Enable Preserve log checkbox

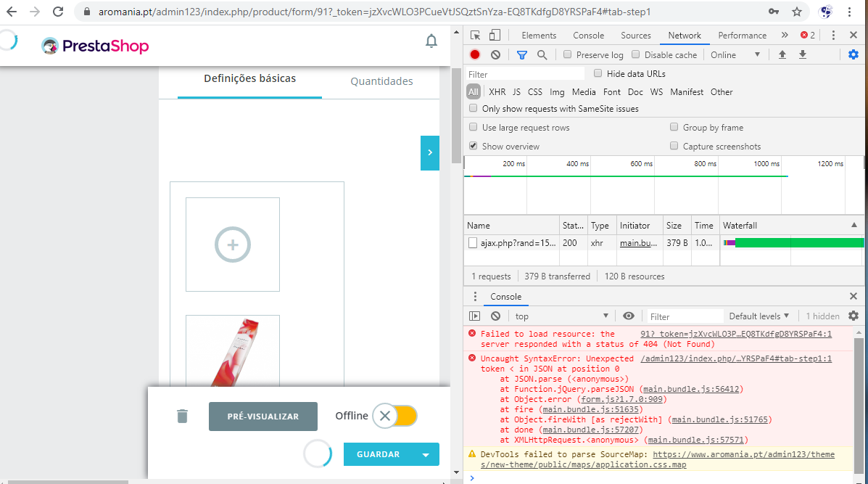pyautogui.click(x=567, y=54)
